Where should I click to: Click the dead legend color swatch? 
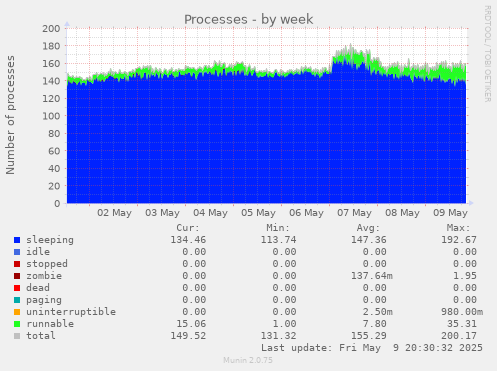point(17,288)
